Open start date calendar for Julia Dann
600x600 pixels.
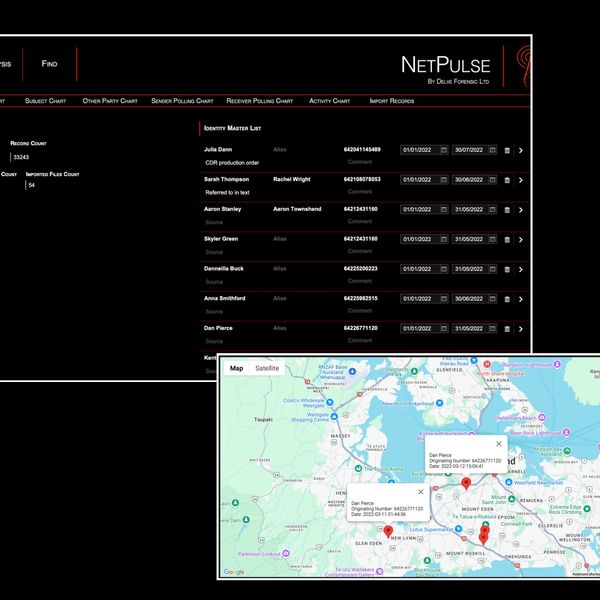tap(443, 150)
